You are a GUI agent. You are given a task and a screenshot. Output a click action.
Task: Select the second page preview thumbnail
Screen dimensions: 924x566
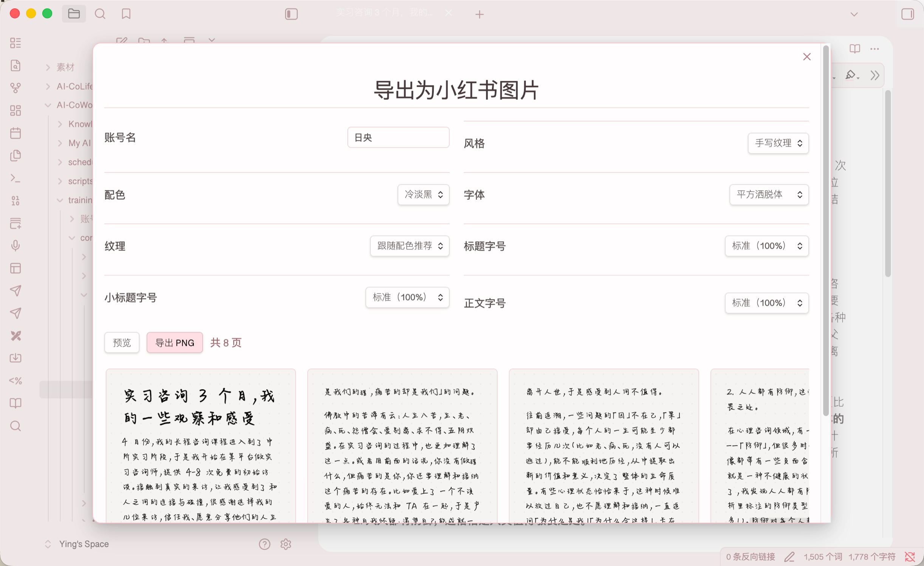402,446
